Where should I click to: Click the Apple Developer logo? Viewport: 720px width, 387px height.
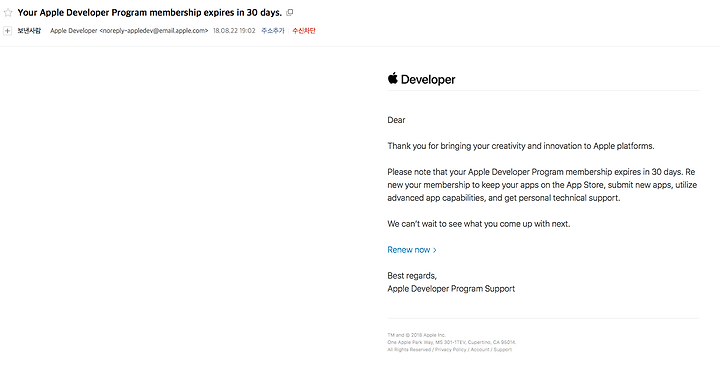coord(421,79)
